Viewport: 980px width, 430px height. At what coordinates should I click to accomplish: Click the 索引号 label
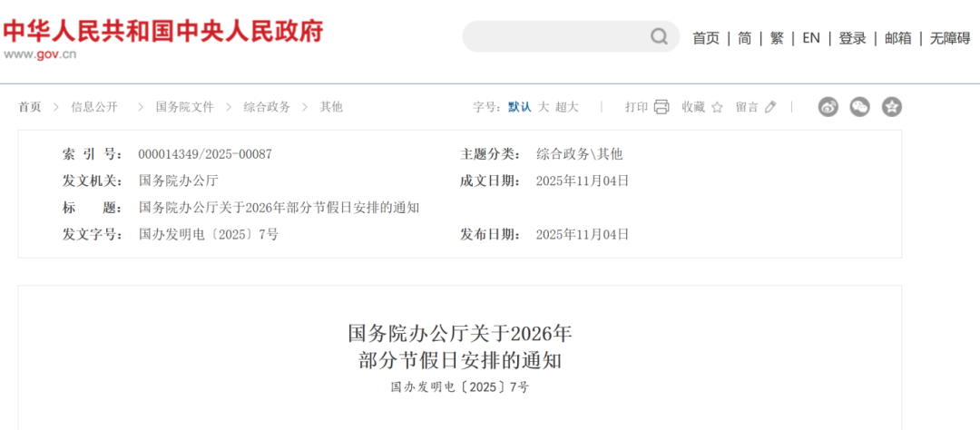tap(93, 154)
